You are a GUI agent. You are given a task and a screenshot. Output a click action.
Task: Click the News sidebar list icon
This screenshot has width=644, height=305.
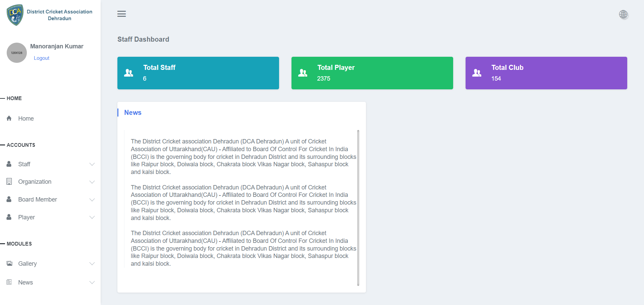[9, 282]
